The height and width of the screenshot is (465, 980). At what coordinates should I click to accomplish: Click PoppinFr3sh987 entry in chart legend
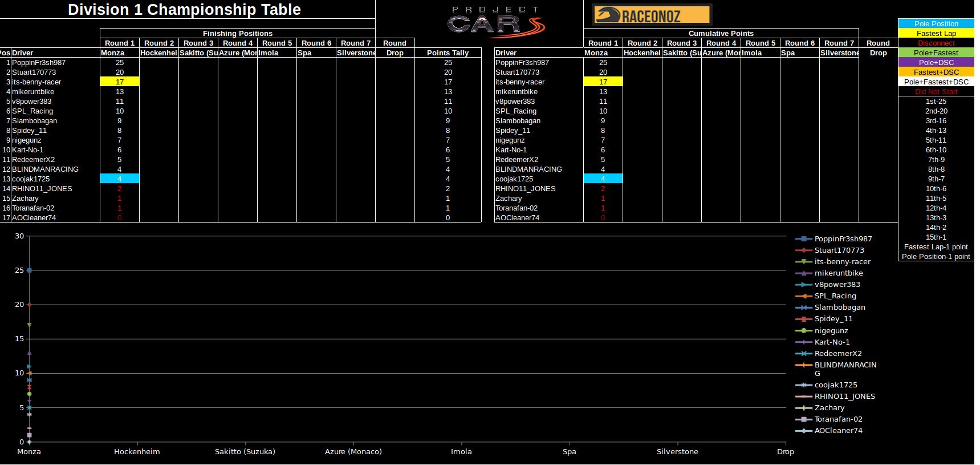click(833, 238)
